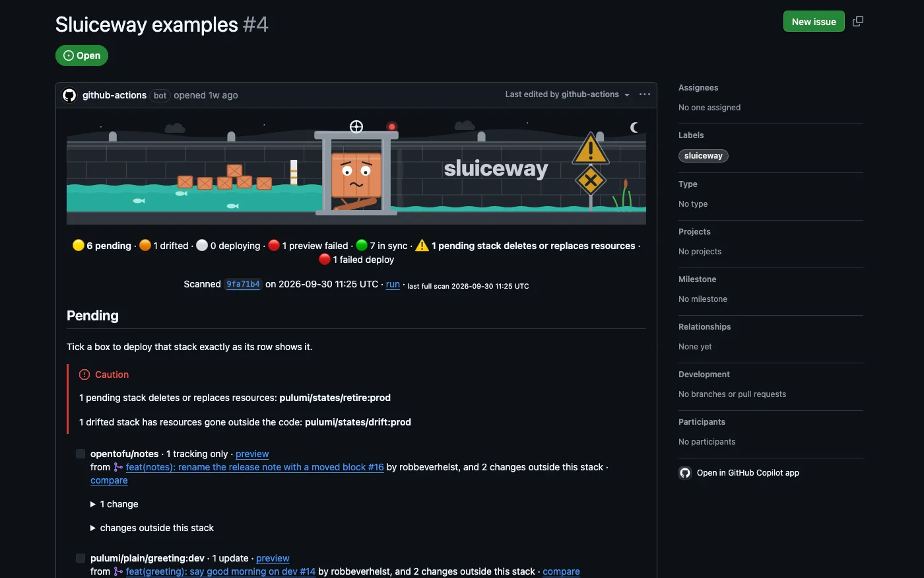Open the Development sidebar section
Screen dimensions: 924x578
[704, 375]
